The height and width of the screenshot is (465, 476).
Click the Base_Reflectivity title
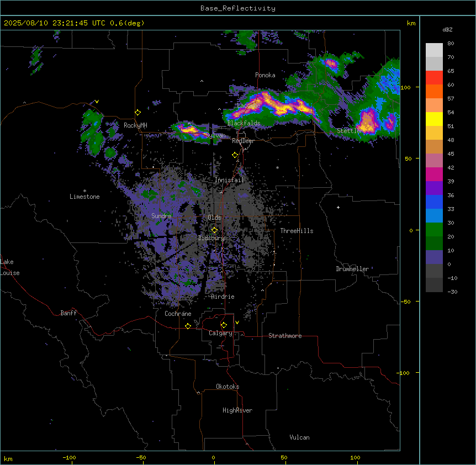point(238,8)
